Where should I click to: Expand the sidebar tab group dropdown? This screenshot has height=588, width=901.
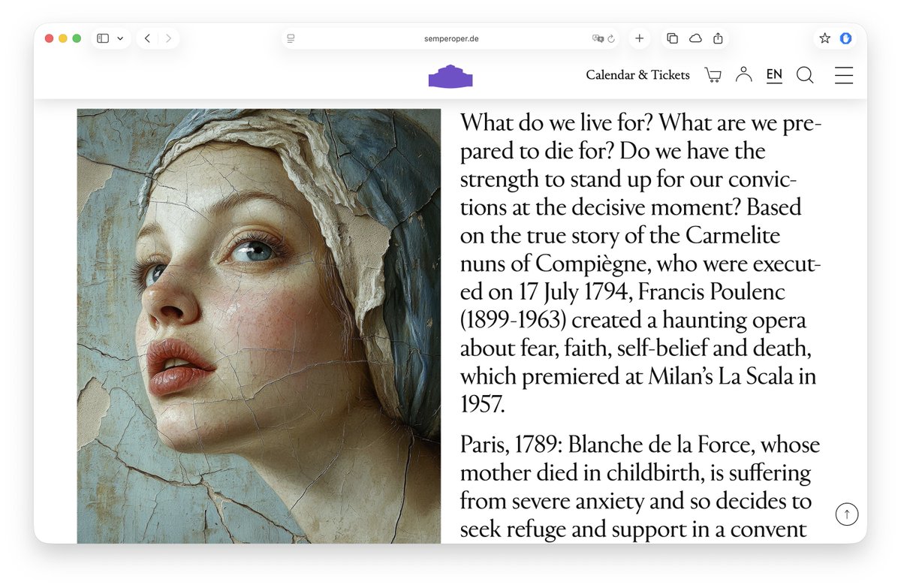click(x=120, y=38)
